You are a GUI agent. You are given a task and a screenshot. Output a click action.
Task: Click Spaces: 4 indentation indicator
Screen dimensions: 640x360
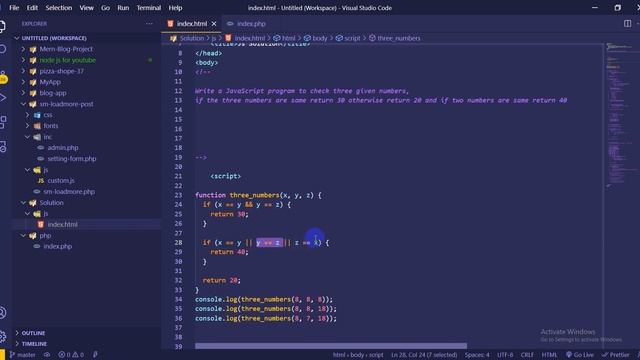(x=477, y=355)
